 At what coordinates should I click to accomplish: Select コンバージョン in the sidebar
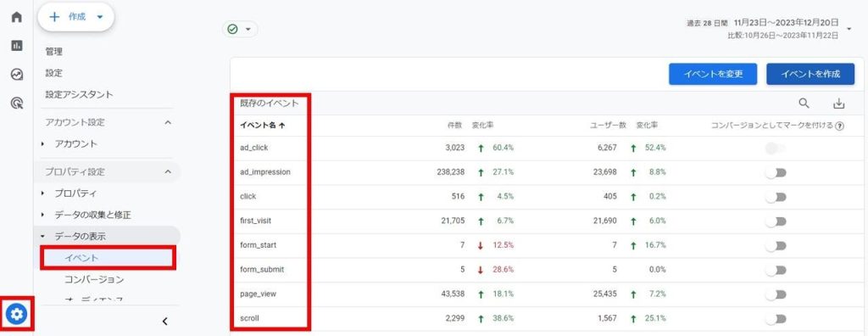(94, 279)
